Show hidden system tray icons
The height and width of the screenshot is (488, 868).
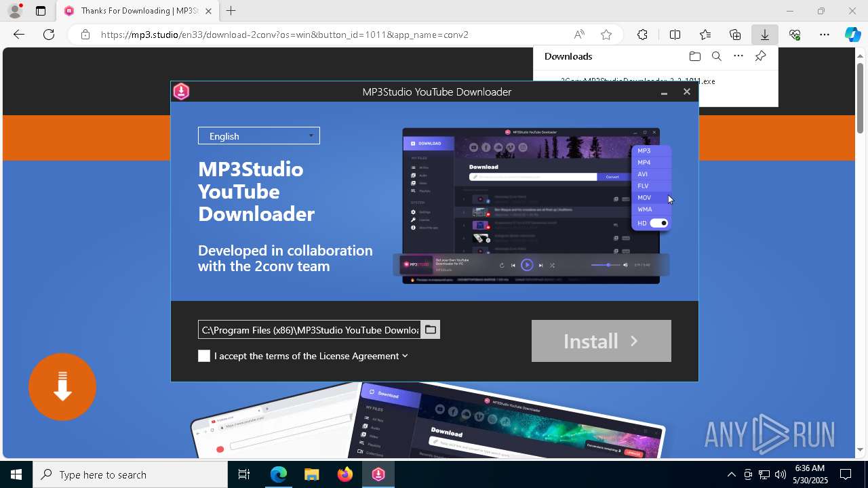(731, 474)
